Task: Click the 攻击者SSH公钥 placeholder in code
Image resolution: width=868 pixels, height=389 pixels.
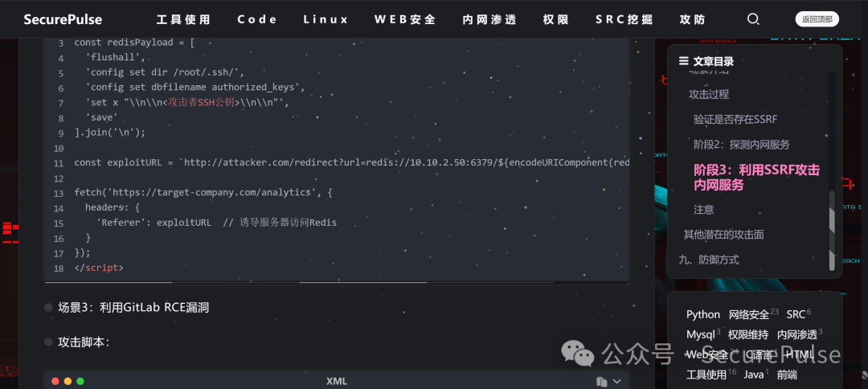Action: click(202, 102)
